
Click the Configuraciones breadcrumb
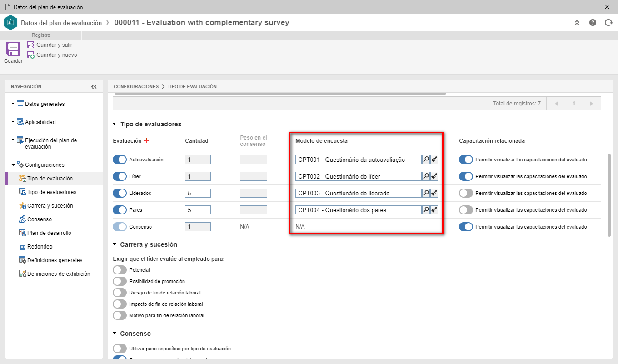(136, 86)
